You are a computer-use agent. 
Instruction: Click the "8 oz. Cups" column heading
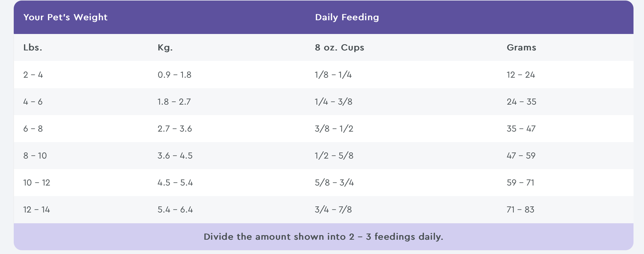[339, 47]
